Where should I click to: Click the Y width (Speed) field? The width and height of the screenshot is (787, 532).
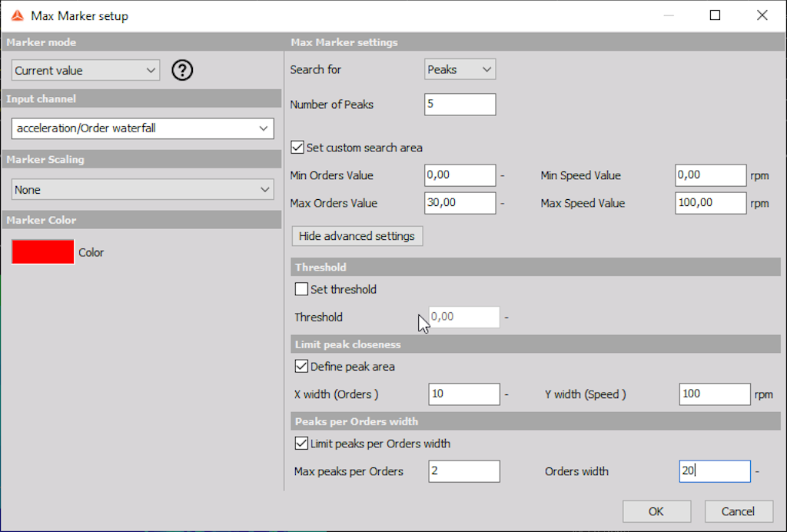tap(715, 394)
